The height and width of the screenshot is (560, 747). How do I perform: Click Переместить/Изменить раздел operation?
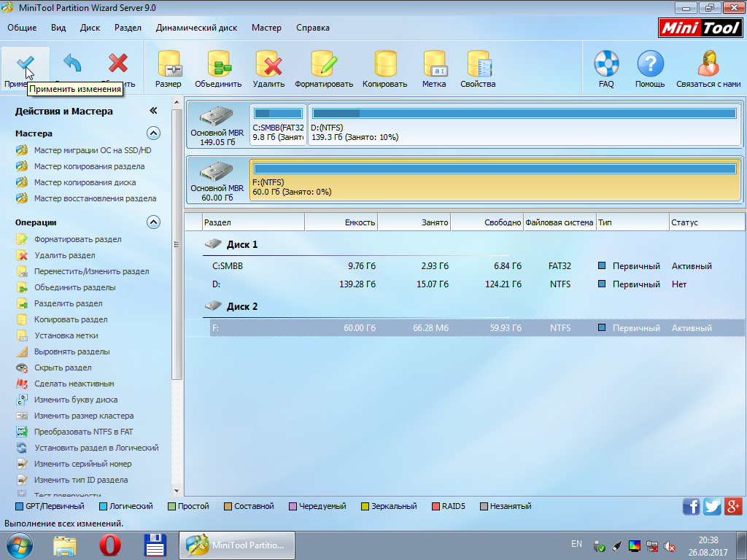point(83,271)
